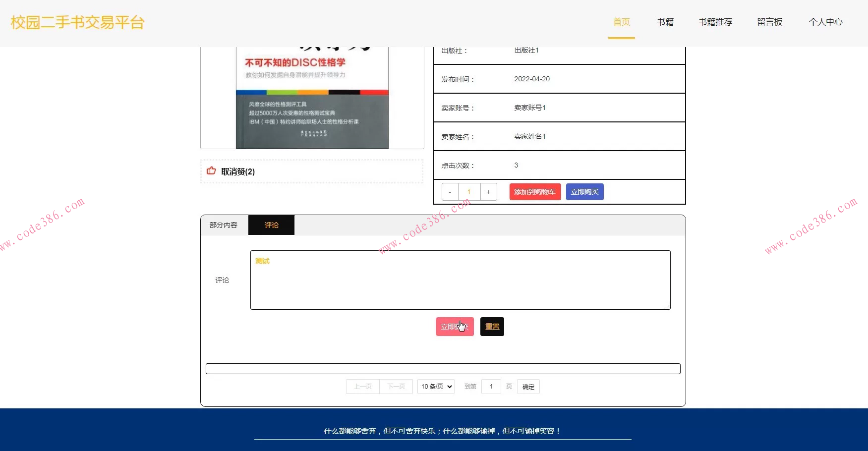The image size is (868, 451).
Task: Decrease quantity with the minus stepper
Action: pyautogui.click(x=449, y=192)
